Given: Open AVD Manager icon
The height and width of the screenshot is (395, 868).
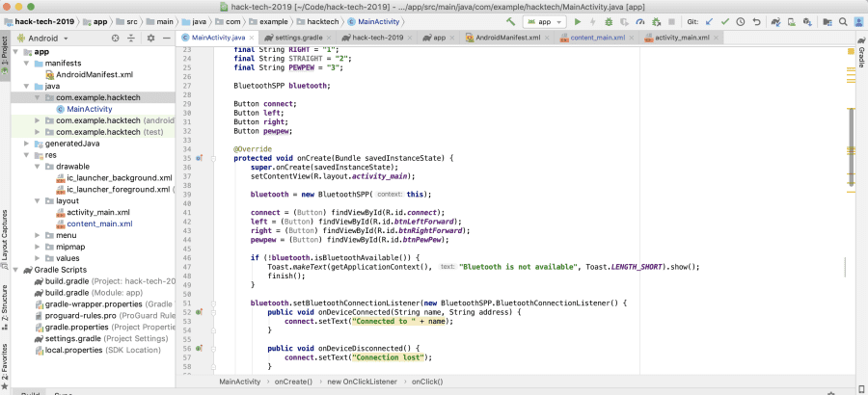Looking at the screenshot, I should point(792,22).
